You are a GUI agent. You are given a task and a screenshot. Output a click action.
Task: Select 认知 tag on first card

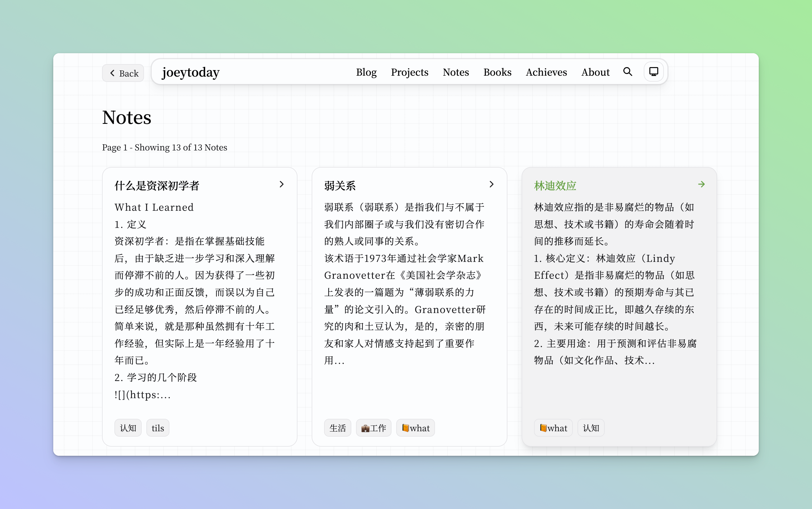click(128, 428)
